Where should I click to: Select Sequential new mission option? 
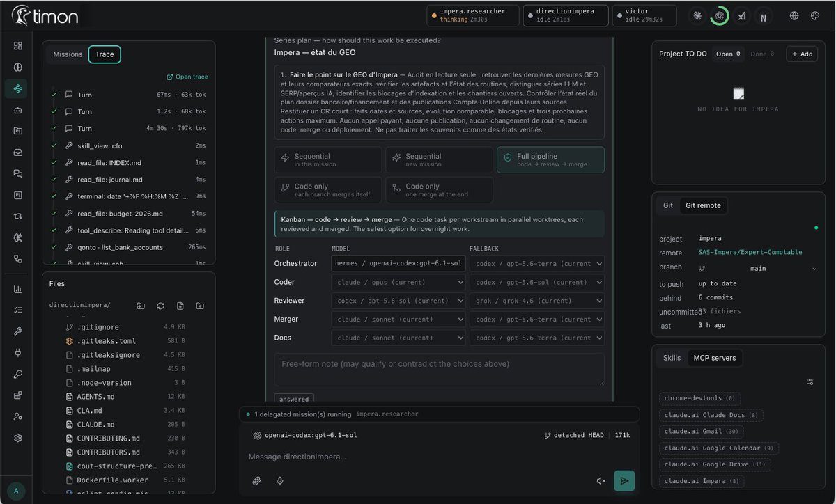point(440,159)
